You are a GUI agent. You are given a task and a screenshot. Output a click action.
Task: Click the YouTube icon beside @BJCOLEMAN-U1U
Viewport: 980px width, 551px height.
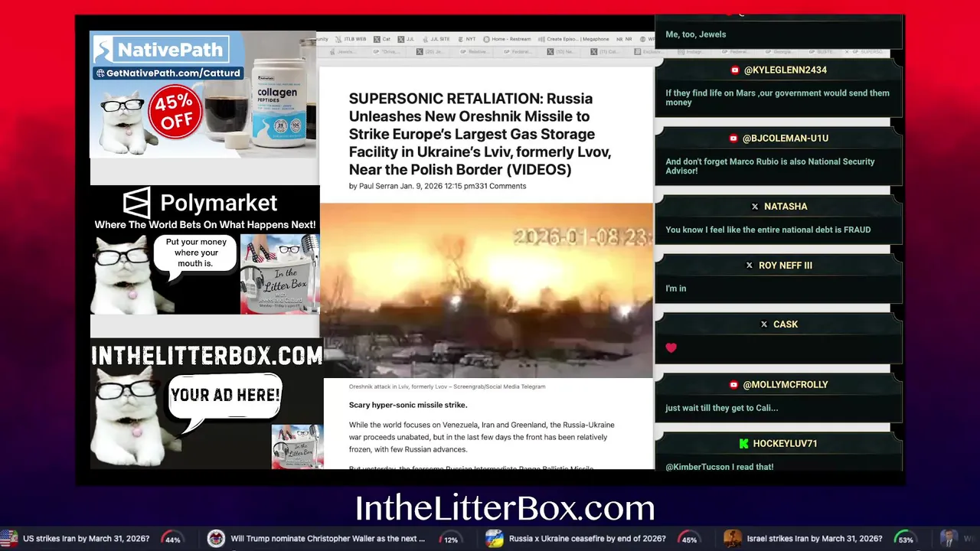[x=733, y=139]
